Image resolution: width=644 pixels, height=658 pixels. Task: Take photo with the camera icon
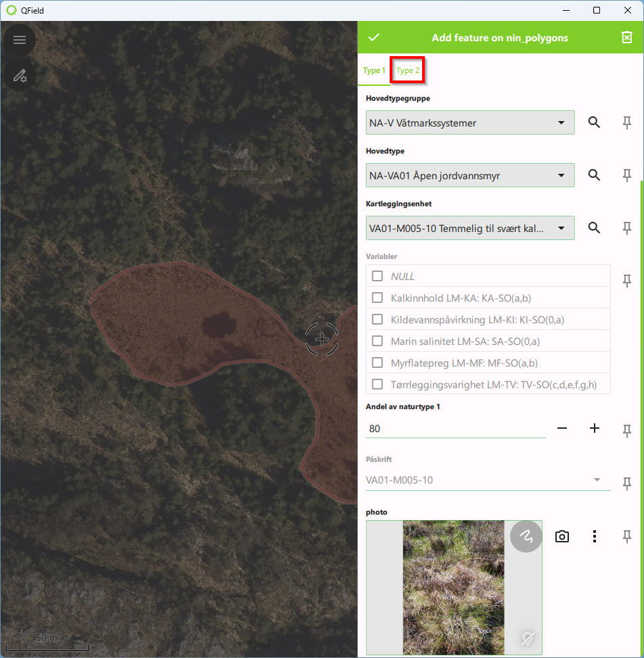(561, 536)
